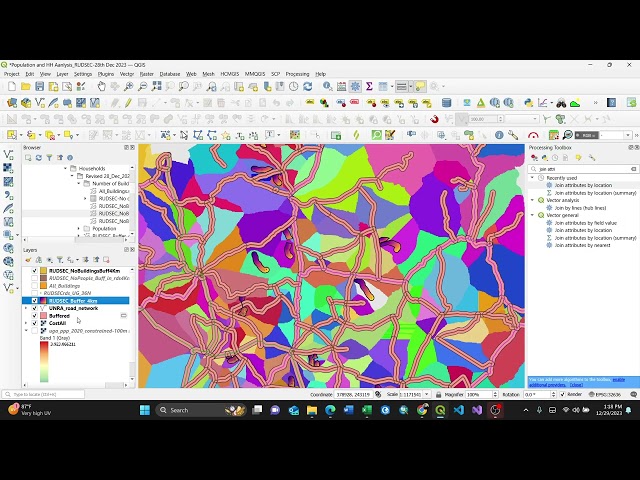
Task: Uncheck Buffered layer visibility
Action: coord(35,316)
